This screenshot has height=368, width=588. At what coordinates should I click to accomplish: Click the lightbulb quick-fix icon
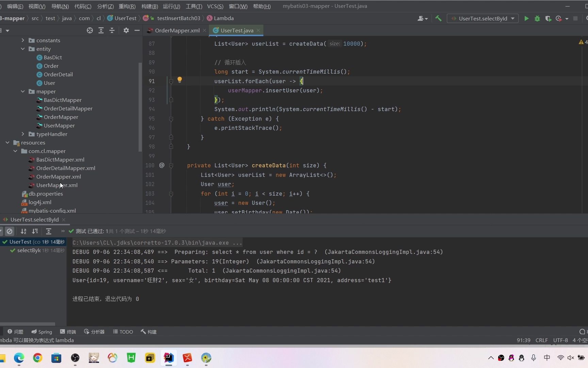coord(180,80)
